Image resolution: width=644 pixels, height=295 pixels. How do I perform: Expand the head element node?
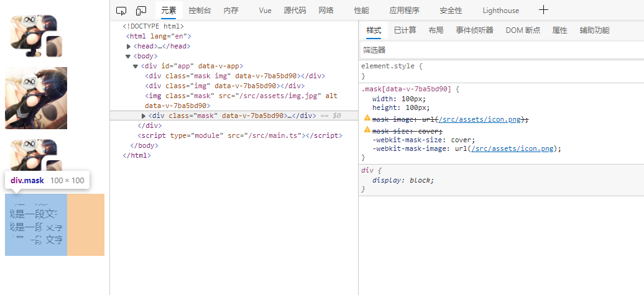click(x=129, y=47)
